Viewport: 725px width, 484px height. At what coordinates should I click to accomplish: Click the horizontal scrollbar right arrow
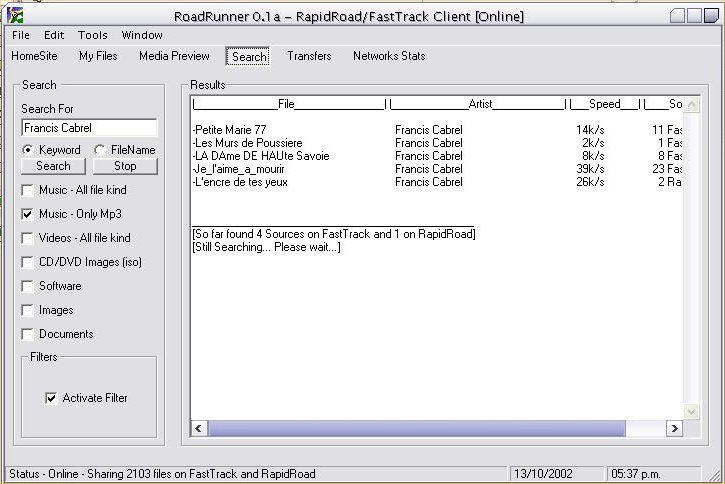pyautogui.click(x=674, y=428)
